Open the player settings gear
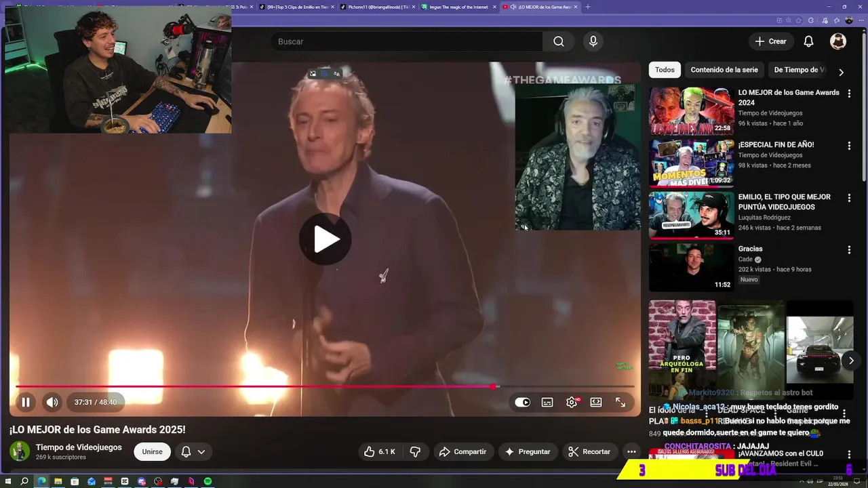868x488 pixels. 572,403
